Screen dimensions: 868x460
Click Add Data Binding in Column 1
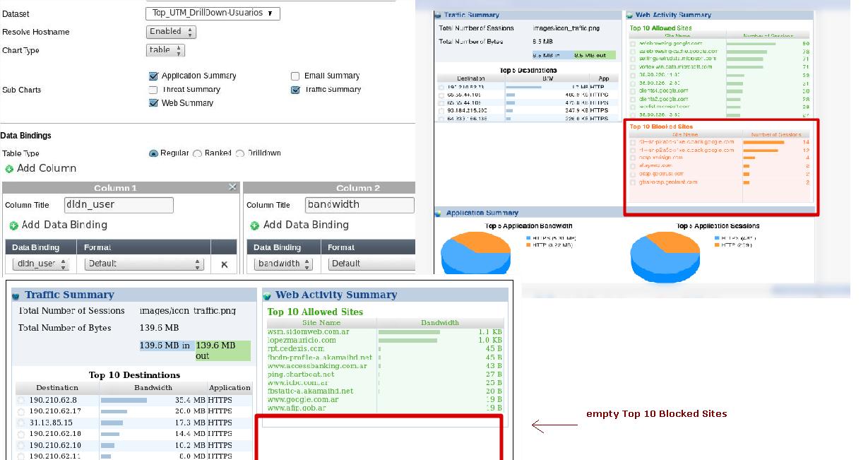64,225
